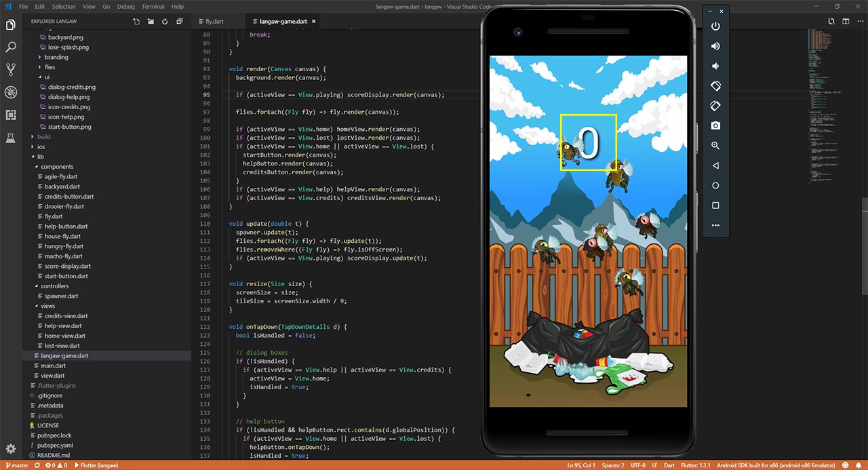The image size is (868, 470).
Task: Collapse the views folder
Action: click(47, 306)
